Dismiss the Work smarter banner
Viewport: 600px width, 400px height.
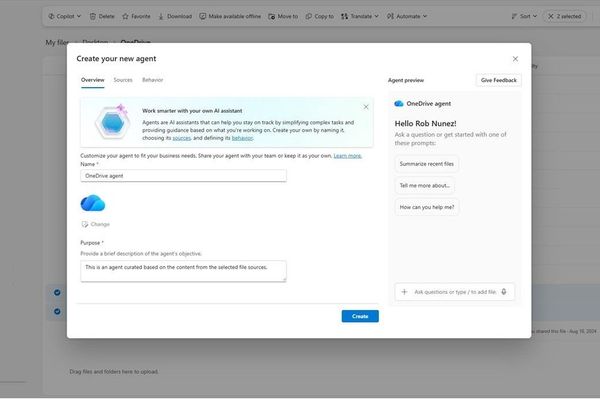point(366,107)
